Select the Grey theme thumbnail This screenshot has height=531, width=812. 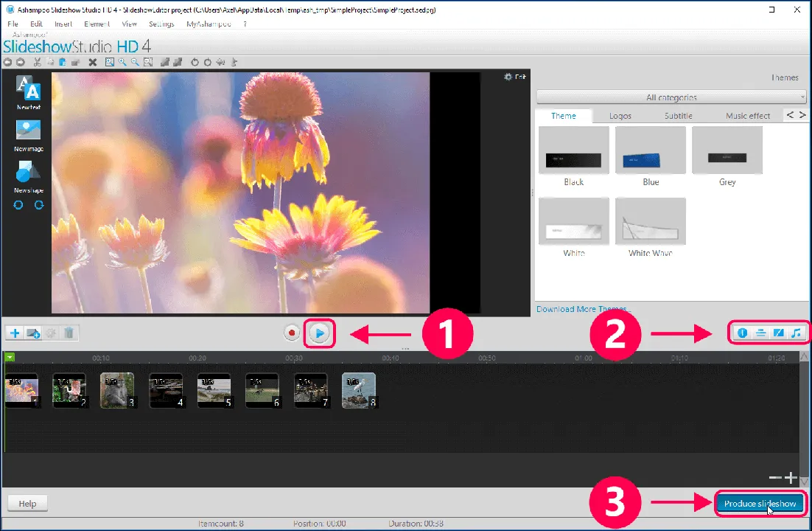[727, 150]
